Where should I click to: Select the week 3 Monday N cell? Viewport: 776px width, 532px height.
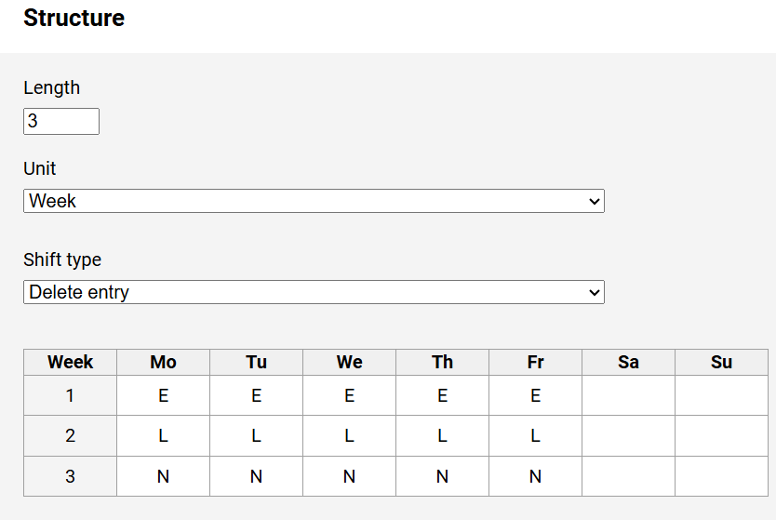(164, 476)
